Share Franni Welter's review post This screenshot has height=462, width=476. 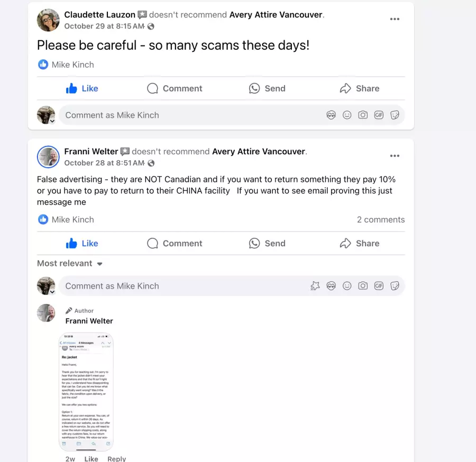360,243
